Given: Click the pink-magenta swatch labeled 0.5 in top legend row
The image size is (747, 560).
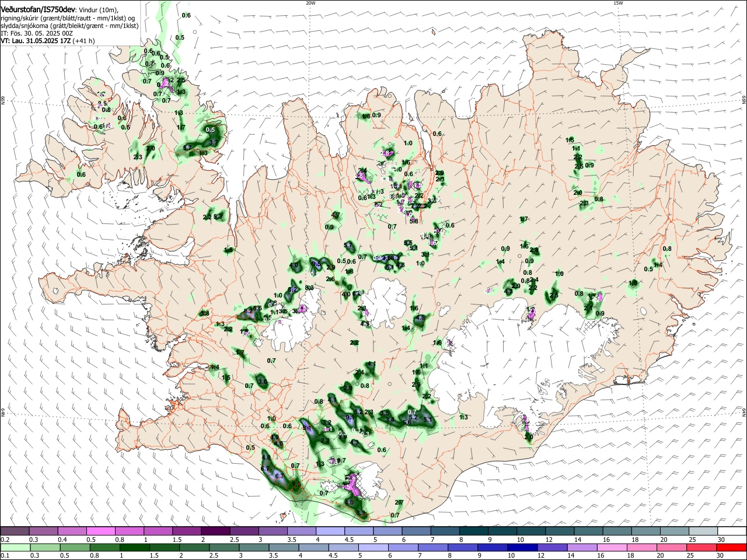Looking at the screenshot, I should click(100, 531).
